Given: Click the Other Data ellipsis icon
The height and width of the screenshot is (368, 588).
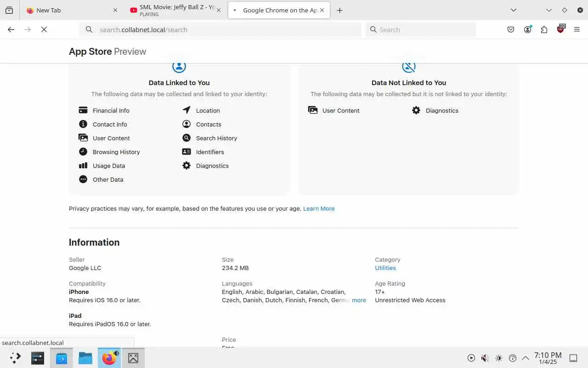Looking at the screenshot, I should click(83, 179).
